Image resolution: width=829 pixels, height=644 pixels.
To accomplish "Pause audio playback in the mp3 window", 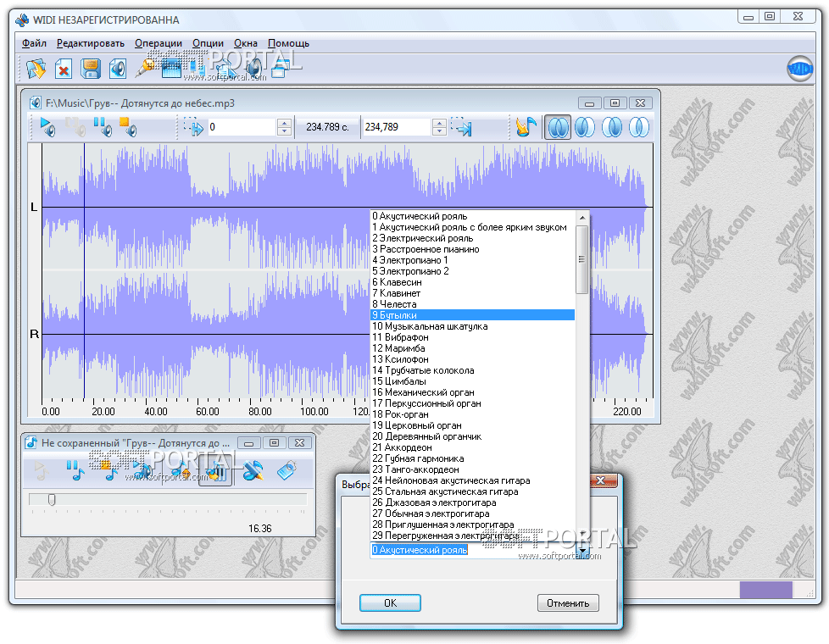I will [x=102, y=127].
